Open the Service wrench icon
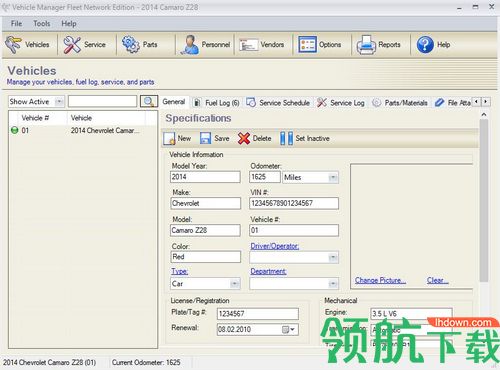The width and height of the screenshot is (500, 370). (72, 44)
